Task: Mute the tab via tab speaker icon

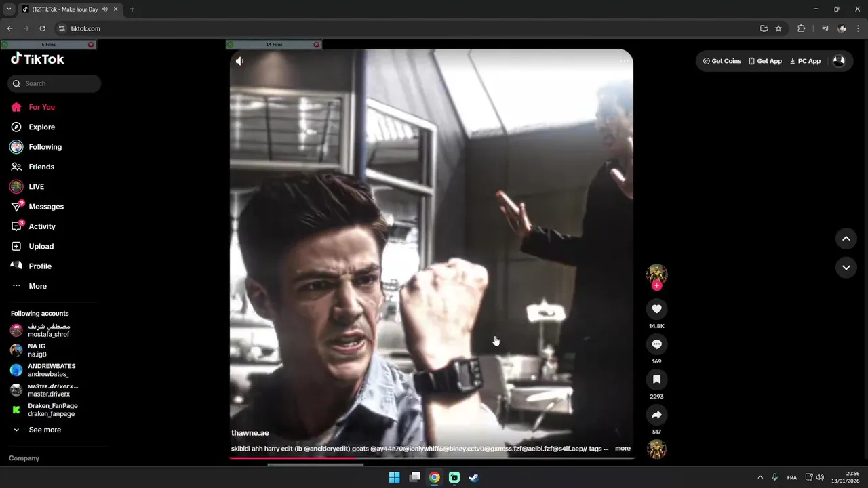Action: coord(104,9)
